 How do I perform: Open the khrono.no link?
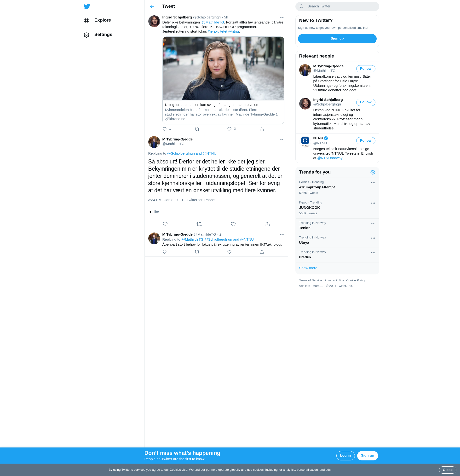point(175,119)
